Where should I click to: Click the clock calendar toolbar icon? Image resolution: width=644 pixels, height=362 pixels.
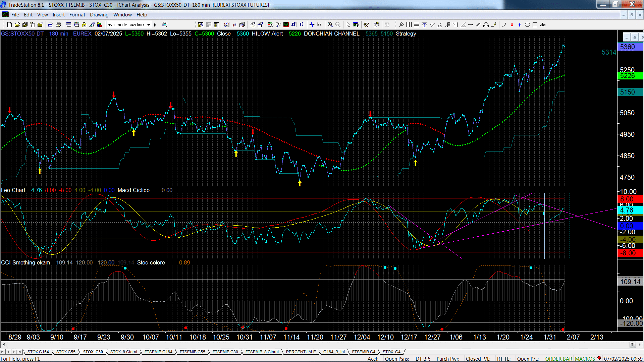tap(270, 25)
